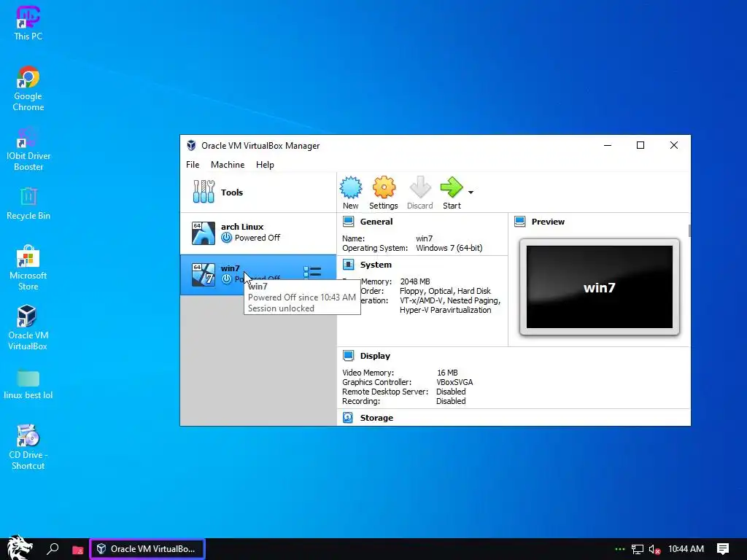Image resolution: width=747 pixels, height=560 pixels.
Task: Open the red folder taskbar icon
Action: tap(77, 550)
